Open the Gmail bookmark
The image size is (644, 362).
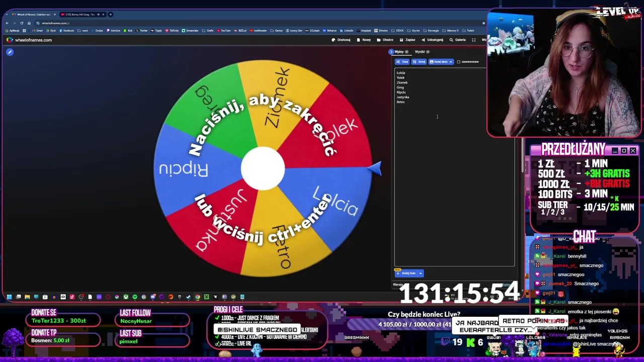(x=38, y=31)
